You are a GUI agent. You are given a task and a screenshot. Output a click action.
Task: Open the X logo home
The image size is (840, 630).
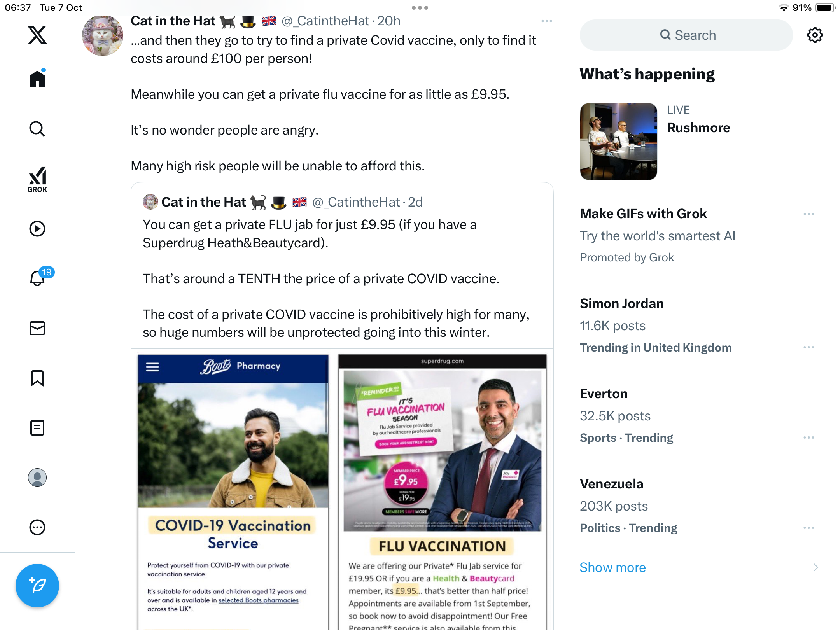click(x=37, y=35)
